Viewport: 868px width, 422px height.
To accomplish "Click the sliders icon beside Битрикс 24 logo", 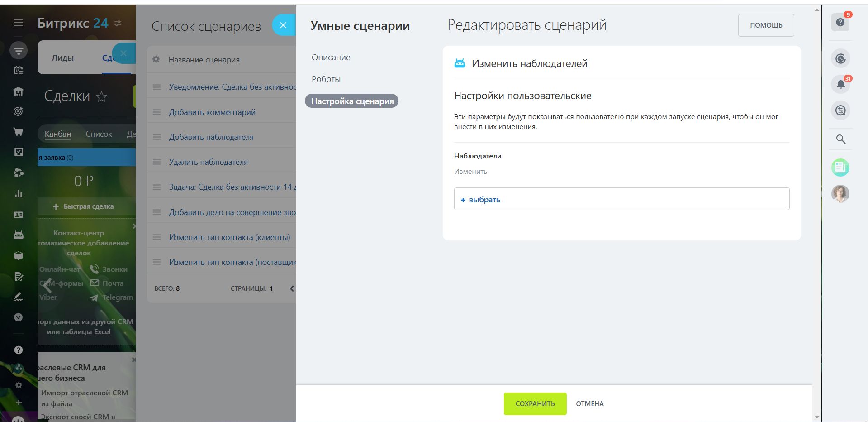I will (118, 23).
